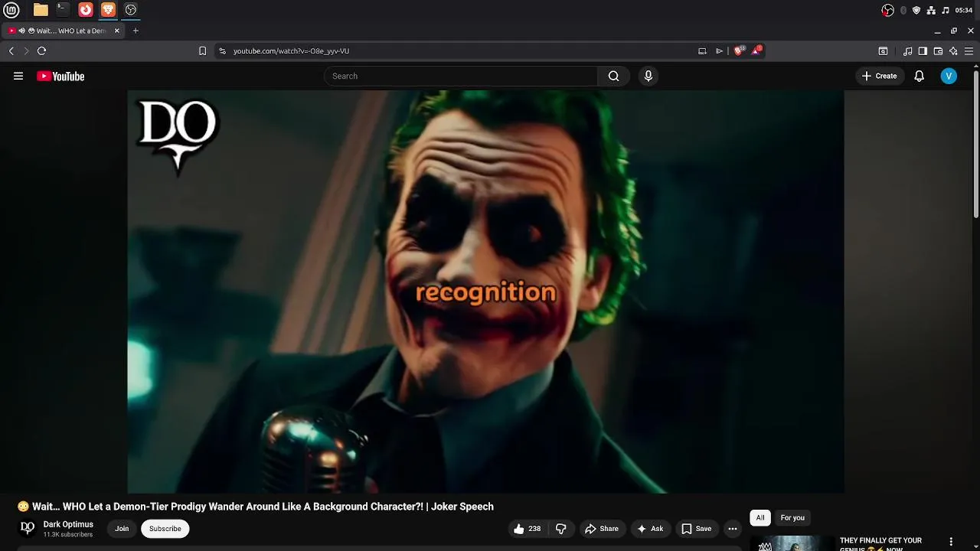Bookmark this page in Brave
The height and width of the screenshot is (551, 980).
(x=202, y=51)
